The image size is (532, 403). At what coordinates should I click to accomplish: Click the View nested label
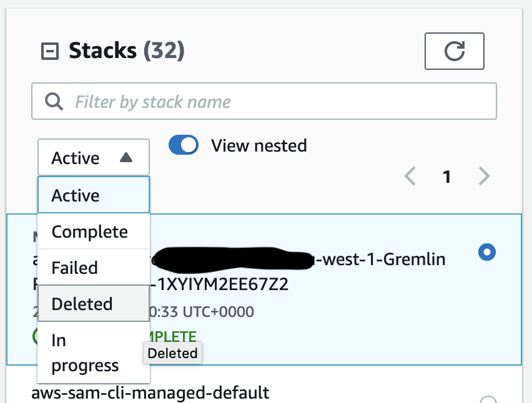(x=259, y=145)
